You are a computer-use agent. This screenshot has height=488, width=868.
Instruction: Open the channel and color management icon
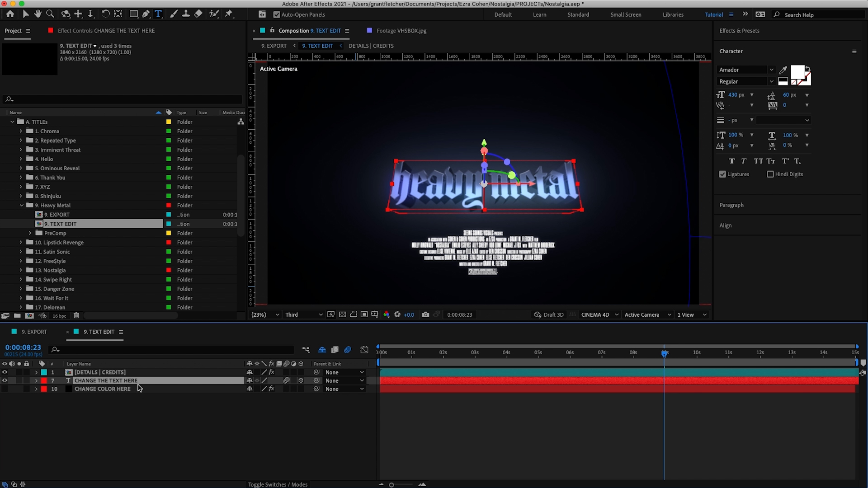[387, 314]
